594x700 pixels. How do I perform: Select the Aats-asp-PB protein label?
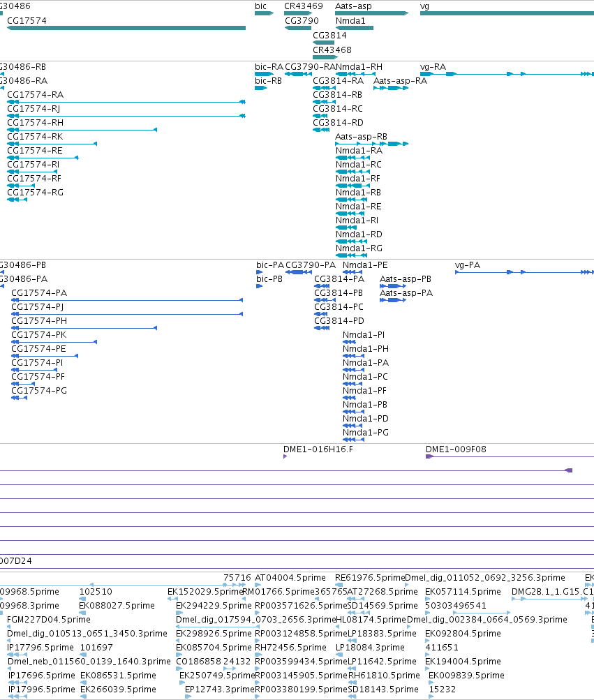pos(406,278)
